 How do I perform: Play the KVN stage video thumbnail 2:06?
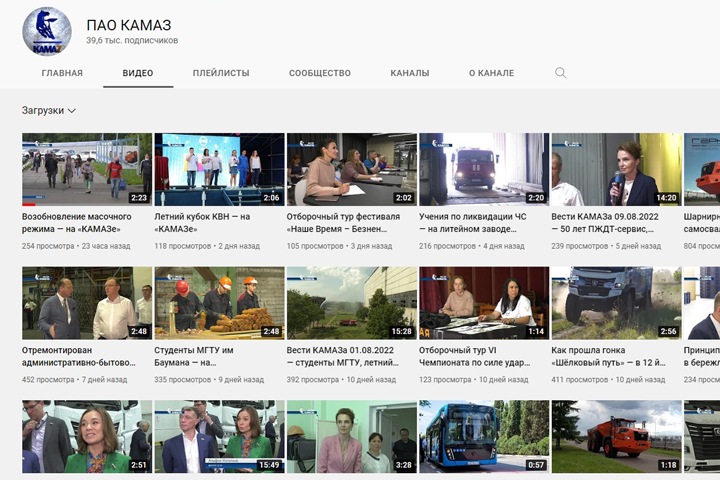click(219, 169)
